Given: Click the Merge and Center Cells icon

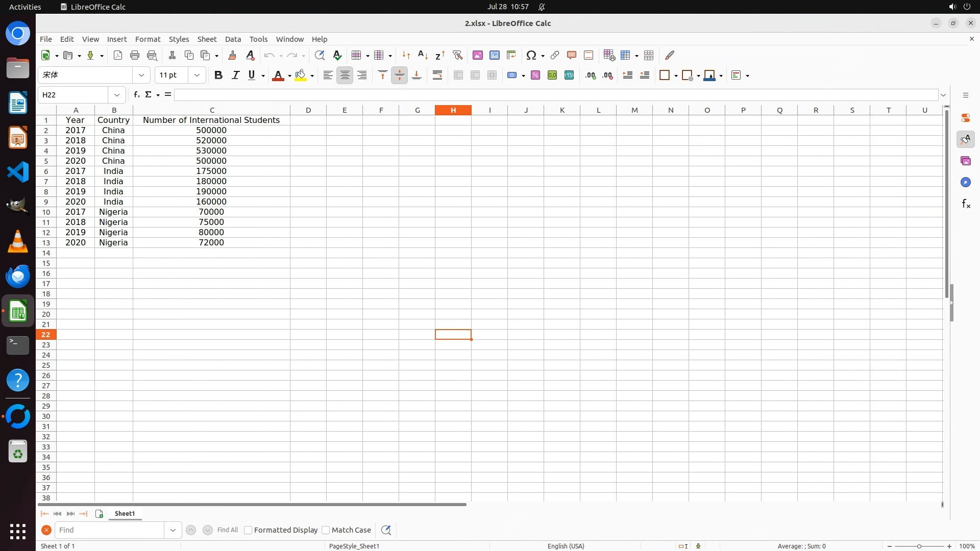Looking at the screenshot, I should [x=458, y=76].
